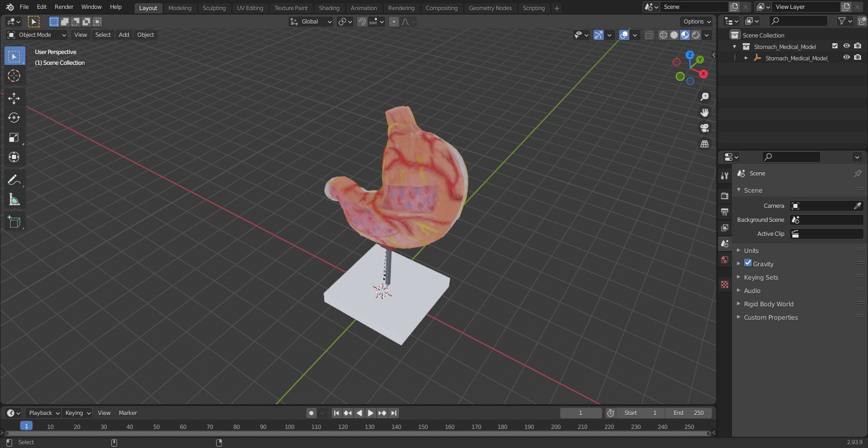Open the viewport shading options dropdown

point(707,35)
